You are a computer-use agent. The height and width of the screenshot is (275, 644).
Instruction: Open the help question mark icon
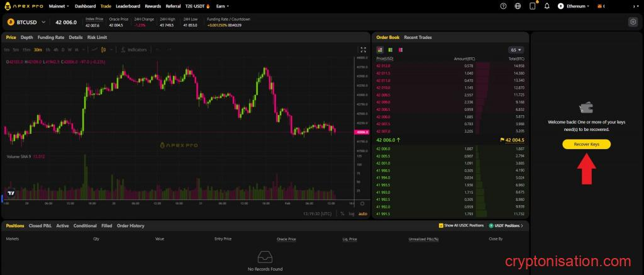[x=503, y=6]
